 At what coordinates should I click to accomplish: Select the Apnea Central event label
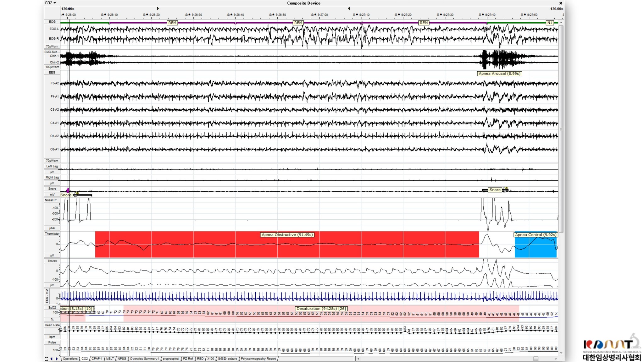pyautogui.click(x=535, y=235)
